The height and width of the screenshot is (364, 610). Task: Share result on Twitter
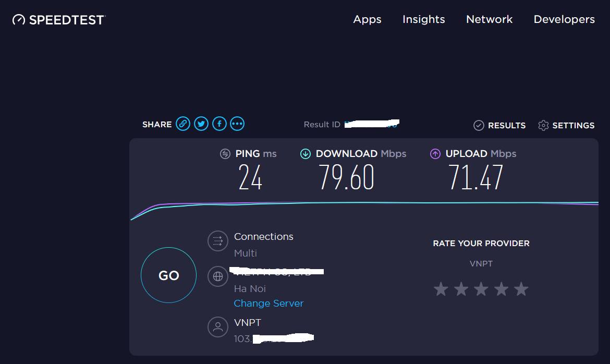201,124
